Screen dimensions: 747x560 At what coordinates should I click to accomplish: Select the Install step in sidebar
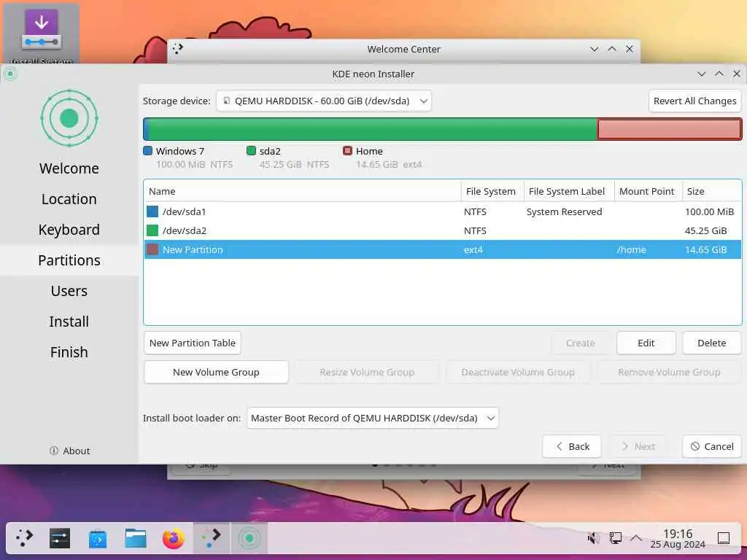69,322
